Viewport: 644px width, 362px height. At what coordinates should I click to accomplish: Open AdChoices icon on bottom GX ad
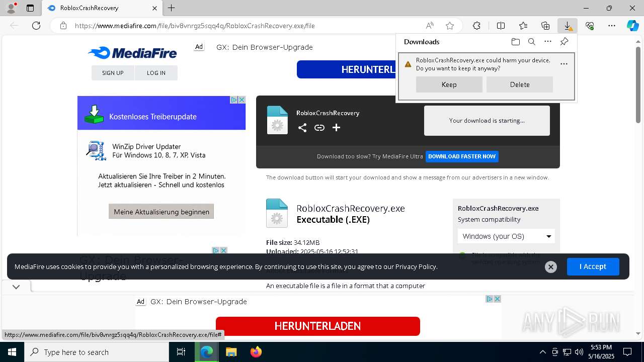click(489, 299)
